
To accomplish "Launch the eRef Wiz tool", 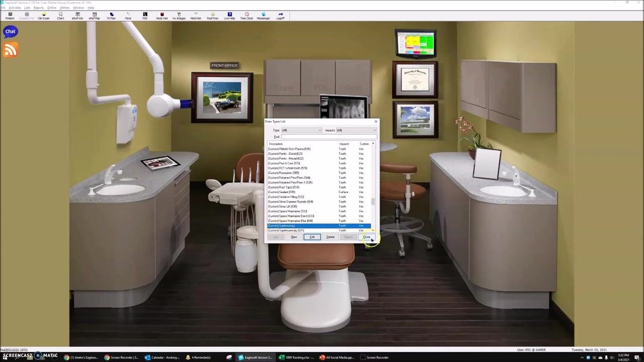I will click(x=77, y=16).
